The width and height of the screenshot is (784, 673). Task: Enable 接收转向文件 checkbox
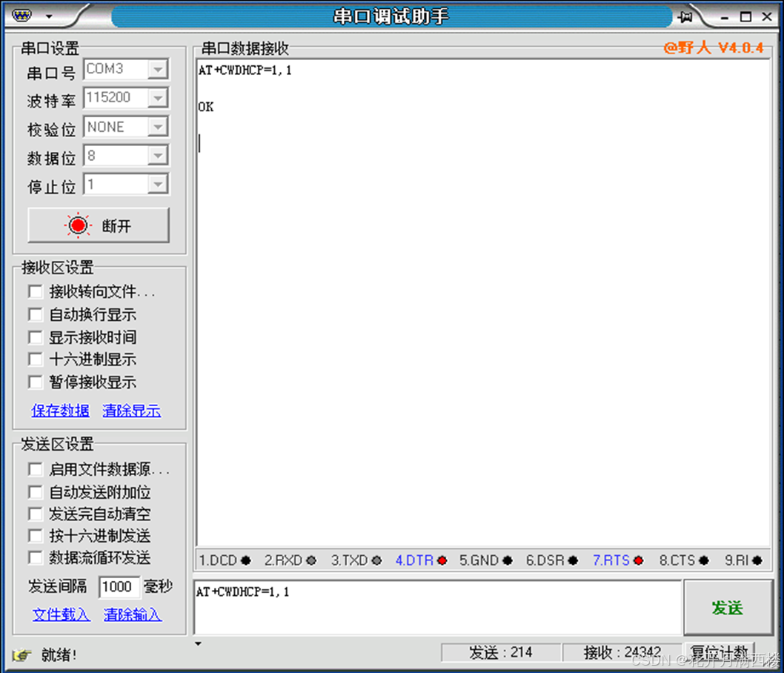click(x=35, y=291)
